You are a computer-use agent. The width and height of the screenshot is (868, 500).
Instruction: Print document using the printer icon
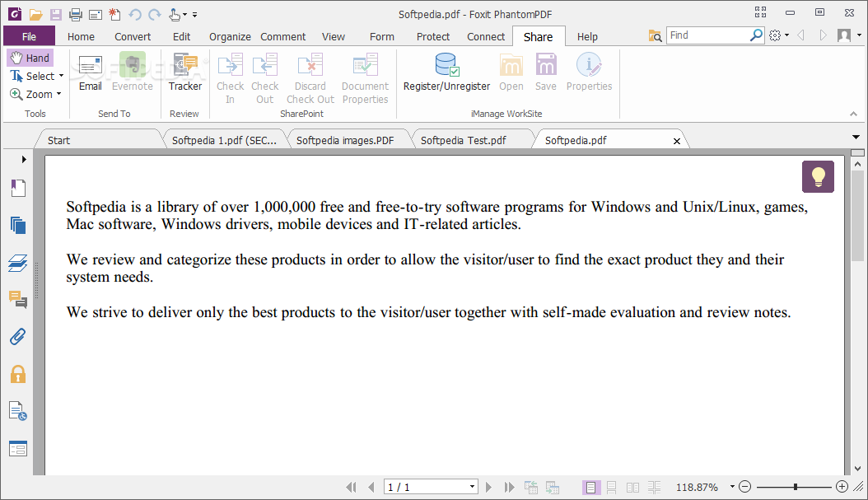click(75, 14)
